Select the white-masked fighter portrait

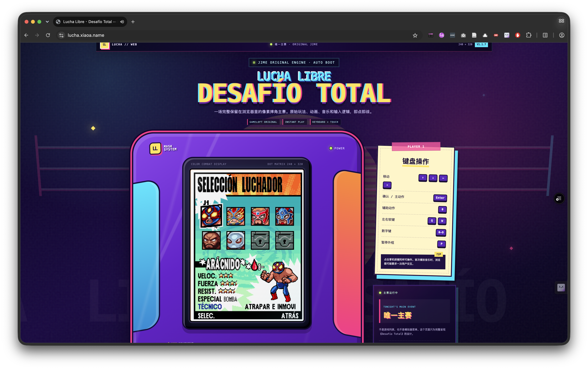coord(236,240)
